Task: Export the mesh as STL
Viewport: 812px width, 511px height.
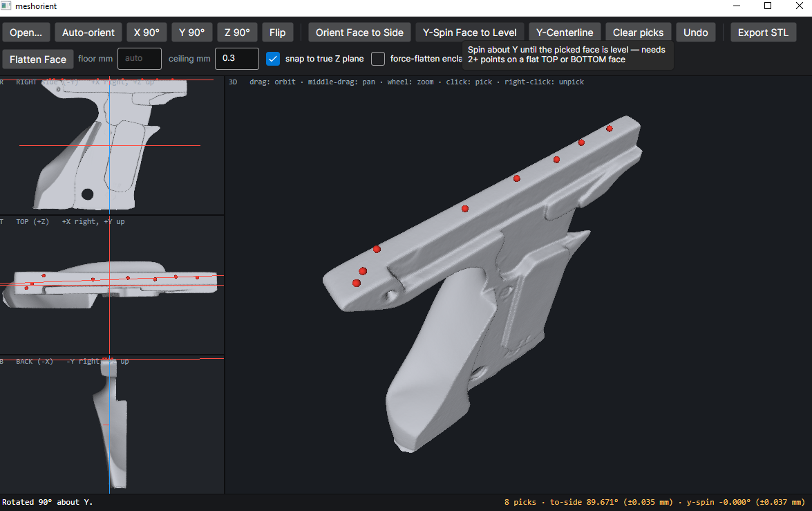Action: pyautogui.click(x=763, y=32)
